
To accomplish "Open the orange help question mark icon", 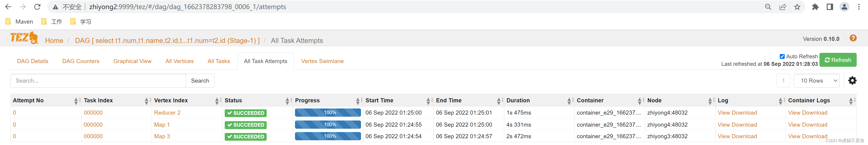I will [x=853, y=38].
